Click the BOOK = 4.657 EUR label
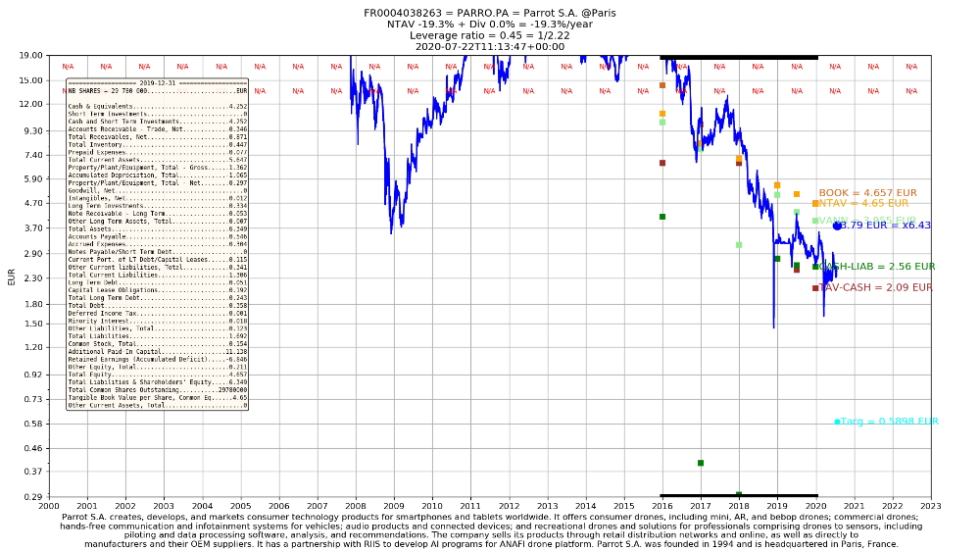This screenshot has width=980, height=552. point(867,193)
